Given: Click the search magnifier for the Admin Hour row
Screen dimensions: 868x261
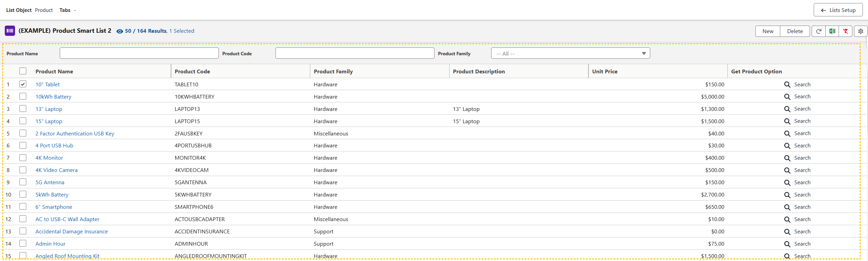Looking at the screenshot, I should pyautogui.click(x=787, y=244).
